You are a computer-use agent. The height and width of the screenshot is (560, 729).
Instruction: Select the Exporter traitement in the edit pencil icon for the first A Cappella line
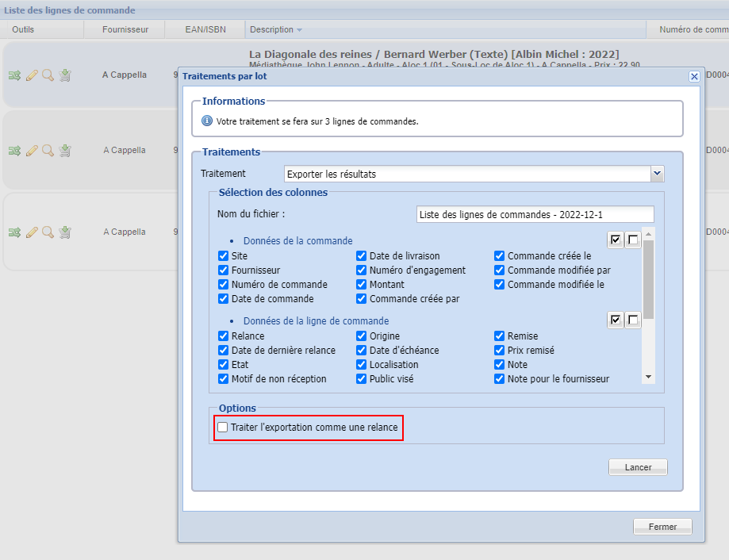[x=32, y=75]
